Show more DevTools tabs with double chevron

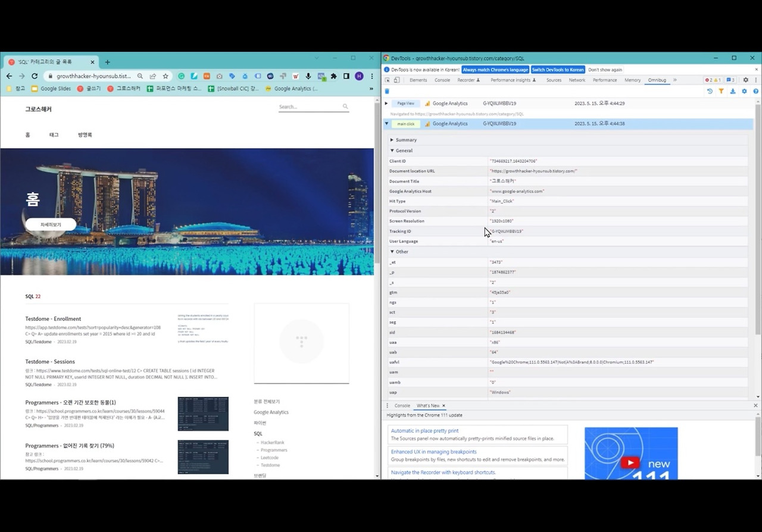pyautogui.click(x=676, y=80)
